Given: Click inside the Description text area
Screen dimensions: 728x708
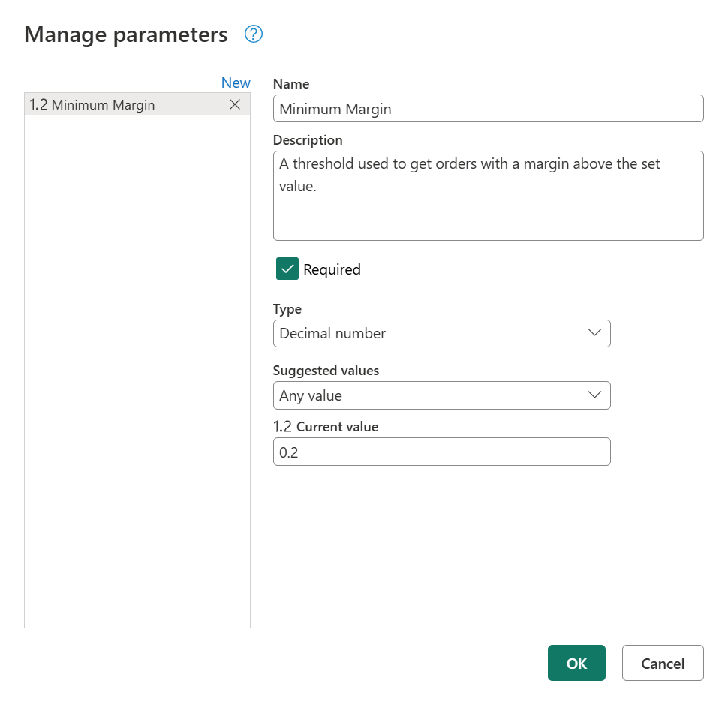Looking at the screenshot, I should point(488,195).
